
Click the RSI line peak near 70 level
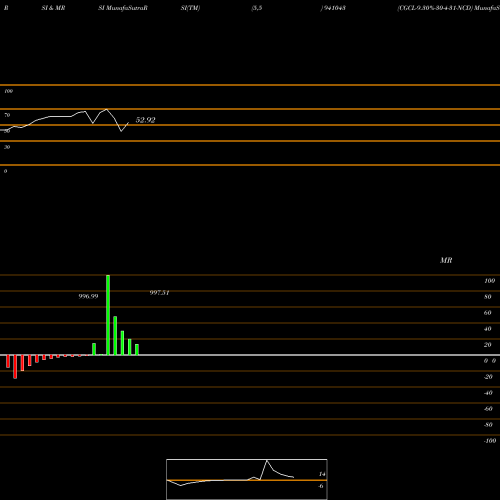106,109
